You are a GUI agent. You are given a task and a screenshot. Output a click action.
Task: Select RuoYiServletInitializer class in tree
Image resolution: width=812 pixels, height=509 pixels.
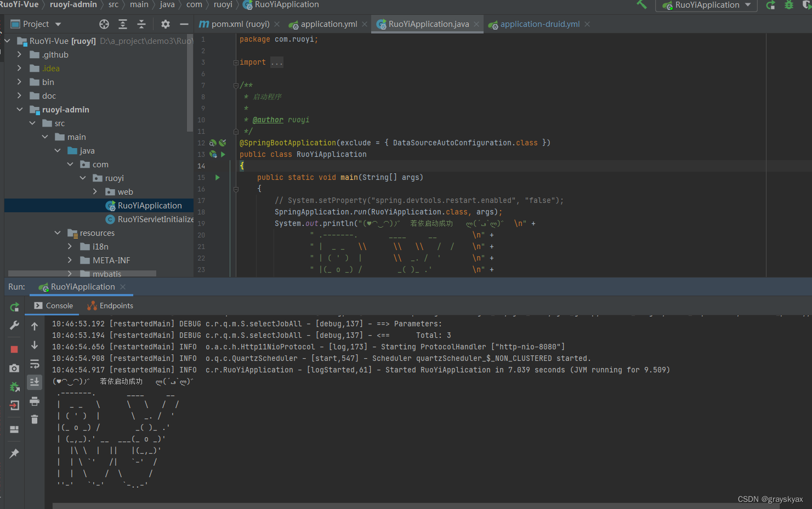coord(150,219)
